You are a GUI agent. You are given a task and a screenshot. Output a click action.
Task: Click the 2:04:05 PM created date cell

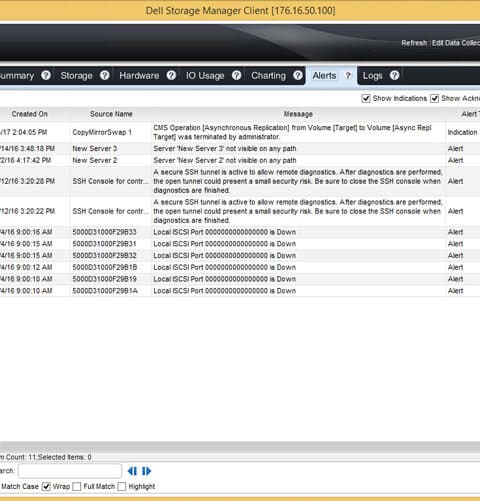(24, 132)
